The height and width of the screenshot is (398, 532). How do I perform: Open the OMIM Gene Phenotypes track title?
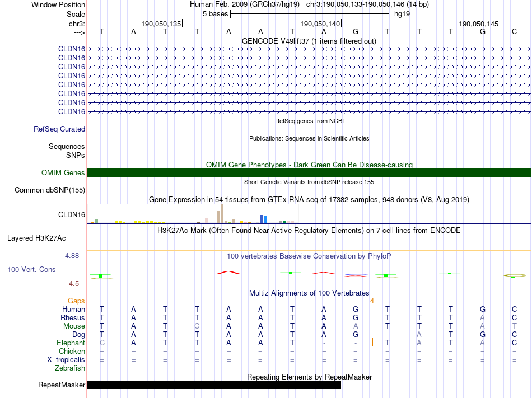coord(309,165)
